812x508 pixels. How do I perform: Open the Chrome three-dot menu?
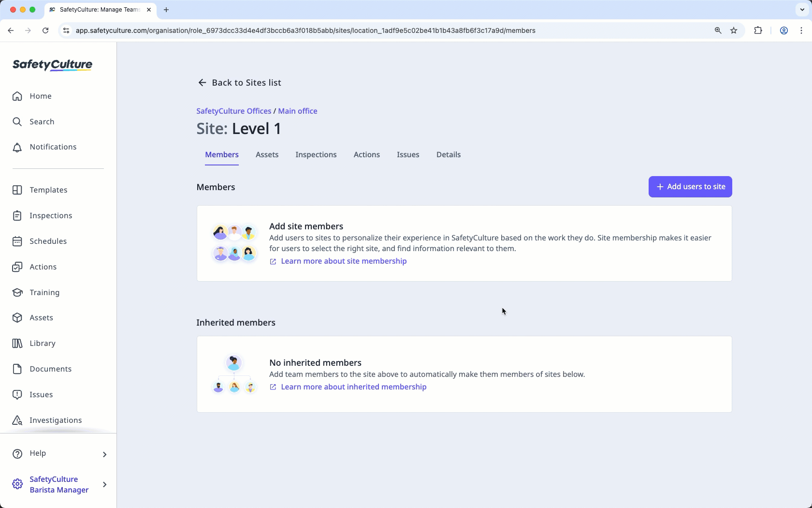(x=801, y=30)
